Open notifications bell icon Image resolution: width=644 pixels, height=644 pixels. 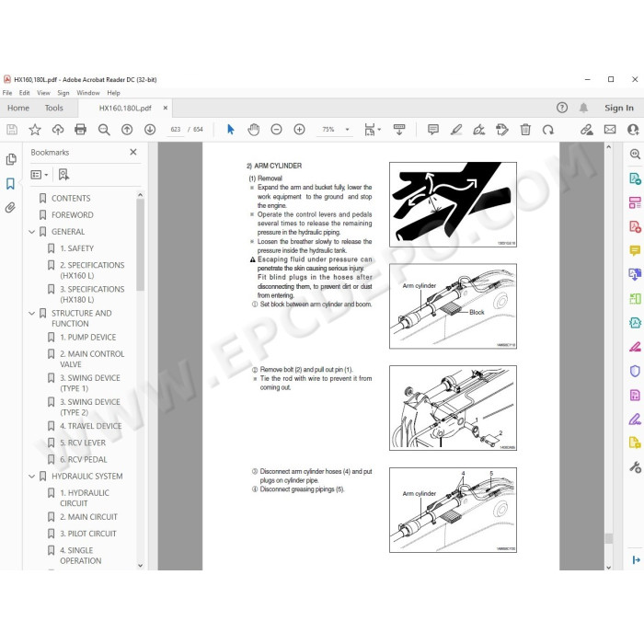coord(583,108)
